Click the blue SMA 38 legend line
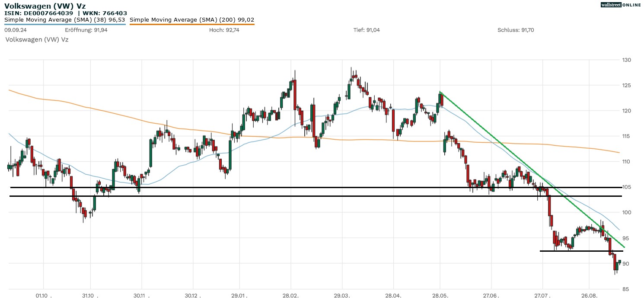Viewport: 644px width, 298px height. [65, 24]
